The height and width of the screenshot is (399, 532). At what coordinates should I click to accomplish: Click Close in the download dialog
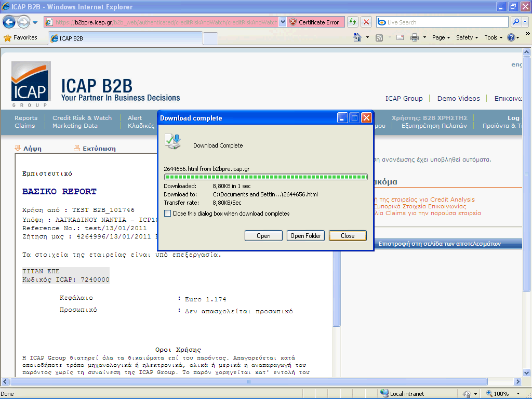coord(348,236)
